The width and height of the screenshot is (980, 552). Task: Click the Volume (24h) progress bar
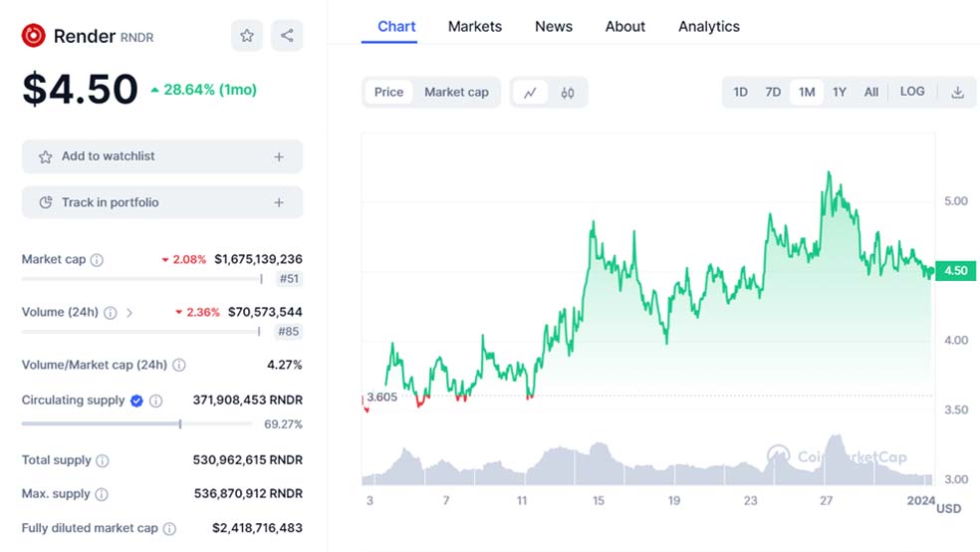click(140, 332)
